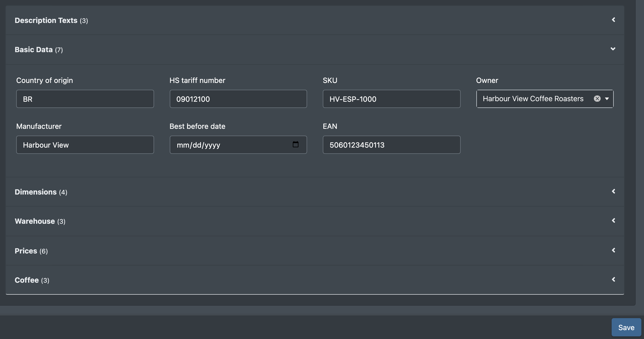Image resolution: width=644 pixels, height=339 pixels.
Task: Expand the Dimensions section chevron
Action: click(613, 191)
